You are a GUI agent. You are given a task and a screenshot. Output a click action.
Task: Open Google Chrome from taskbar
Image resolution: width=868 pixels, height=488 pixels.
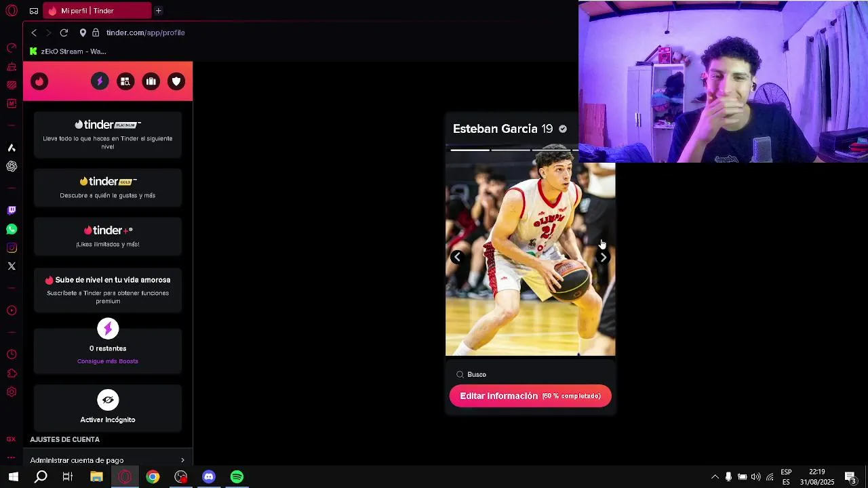pos(153,477)
